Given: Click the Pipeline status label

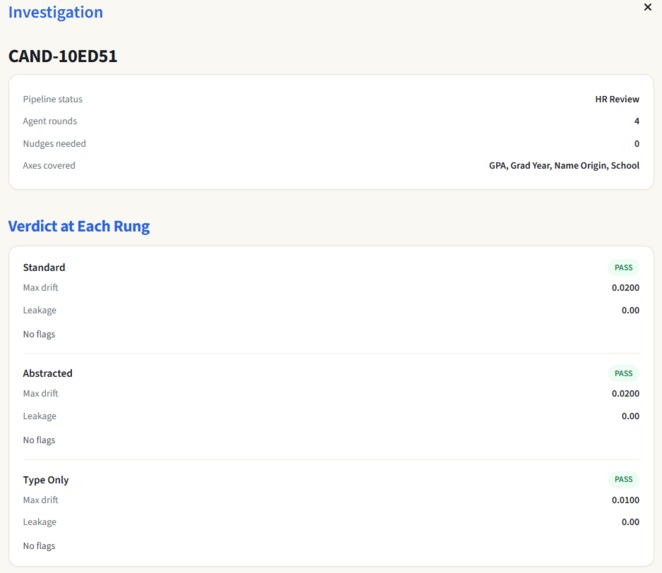Looking at the screenshot, I should [53, 99].
